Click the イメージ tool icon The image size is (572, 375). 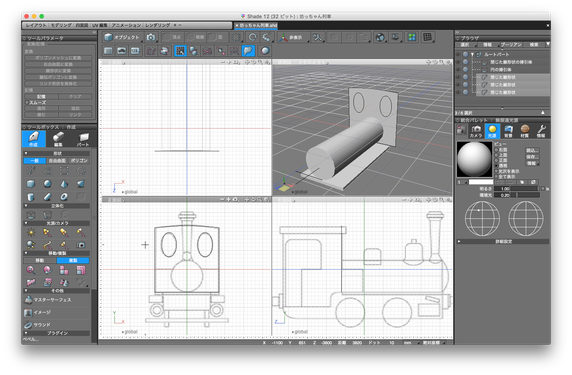tap(28, 313)
